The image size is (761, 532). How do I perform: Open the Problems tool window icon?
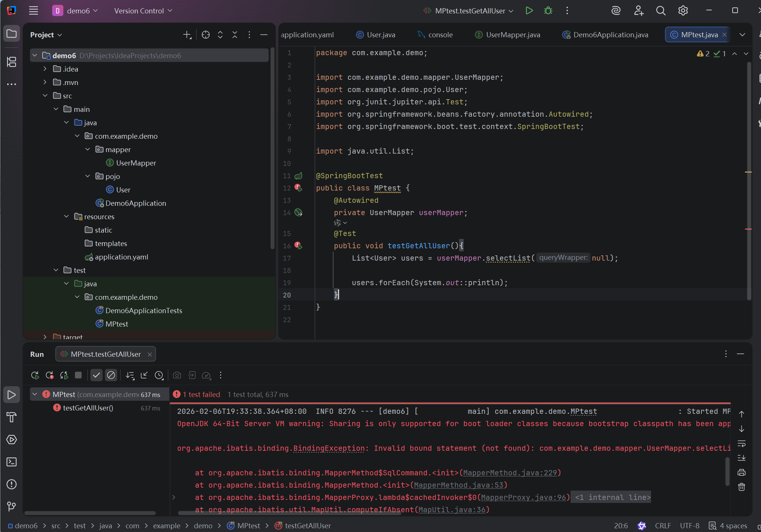12,484
